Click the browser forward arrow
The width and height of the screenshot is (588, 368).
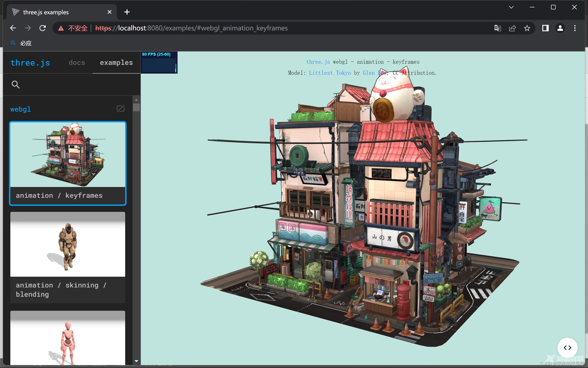click(28, 28)
